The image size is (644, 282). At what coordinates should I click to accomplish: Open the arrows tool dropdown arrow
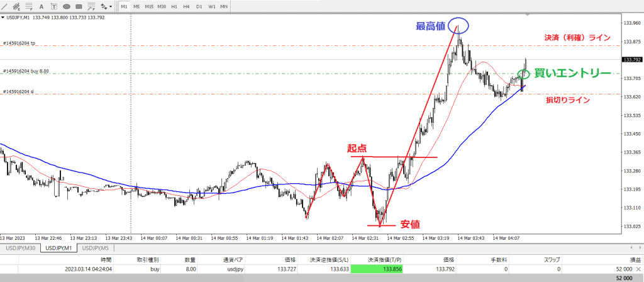(111, 6)
